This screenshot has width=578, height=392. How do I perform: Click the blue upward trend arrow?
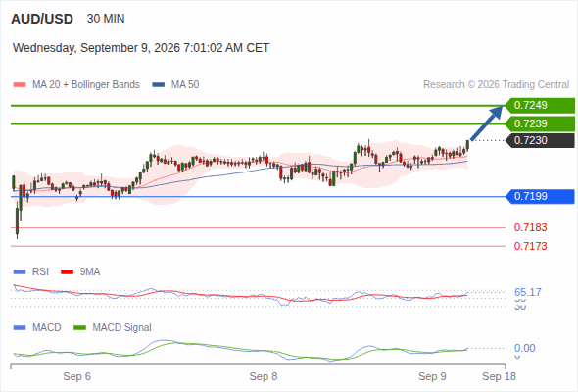(487, 123)
